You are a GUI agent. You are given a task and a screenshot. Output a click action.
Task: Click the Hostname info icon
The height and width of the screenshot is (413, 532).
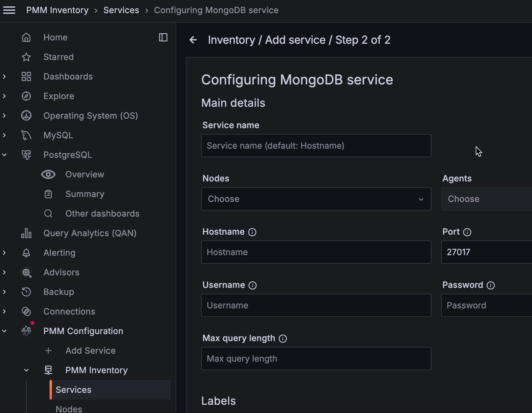coord(252,232)
